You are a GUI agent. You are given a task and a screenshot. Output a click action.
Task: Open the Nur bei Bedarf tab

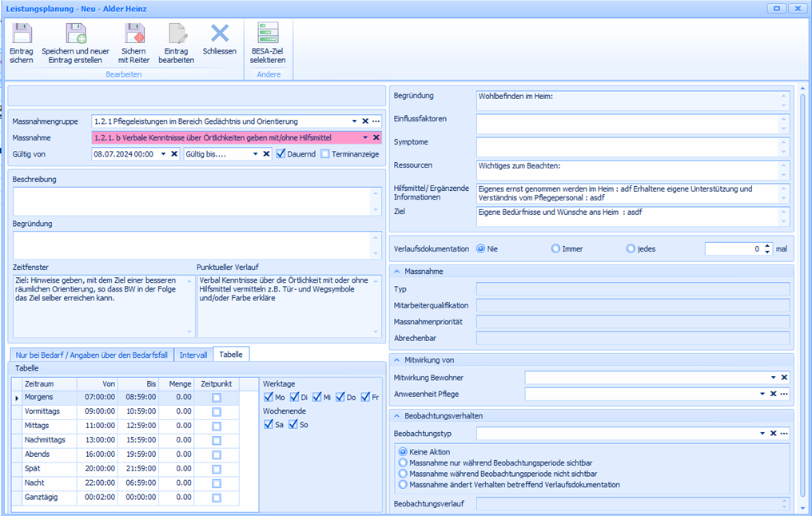pyautogui.click(x=91, y=355)
